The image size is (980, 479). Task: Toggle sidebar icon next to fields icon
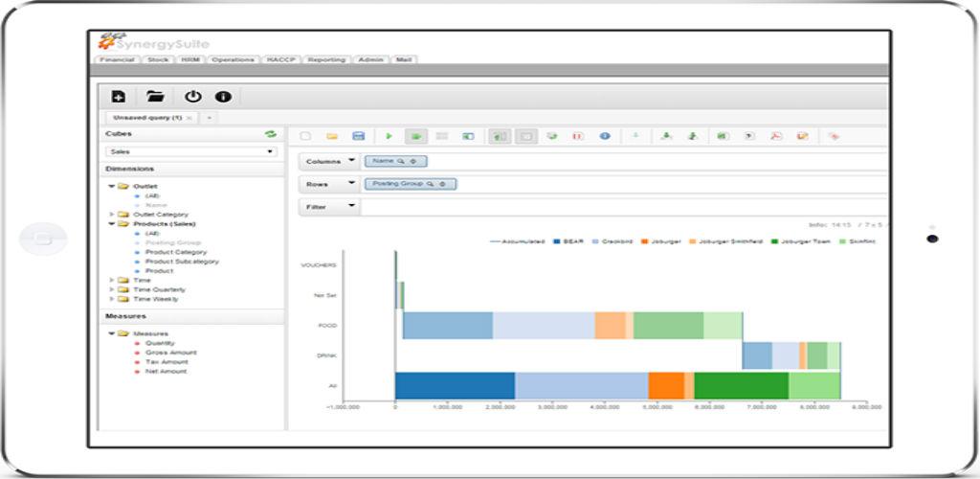tap(468, 136)
